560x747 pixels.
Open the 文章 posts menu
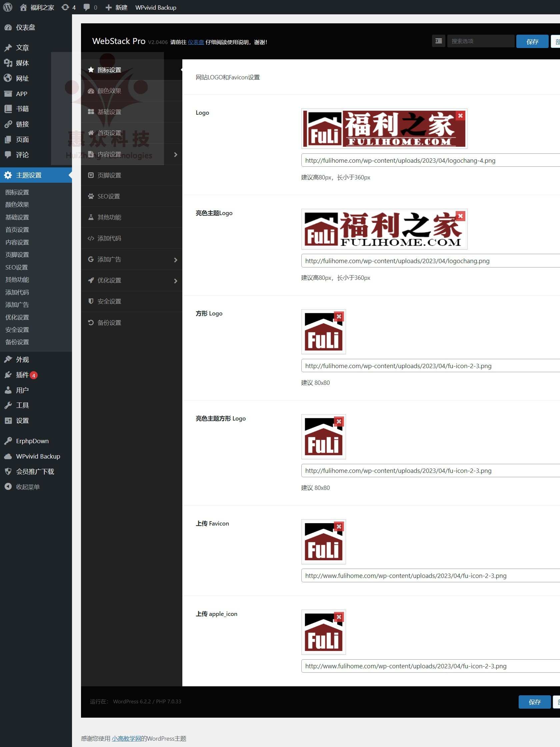[x=36, y=48]
